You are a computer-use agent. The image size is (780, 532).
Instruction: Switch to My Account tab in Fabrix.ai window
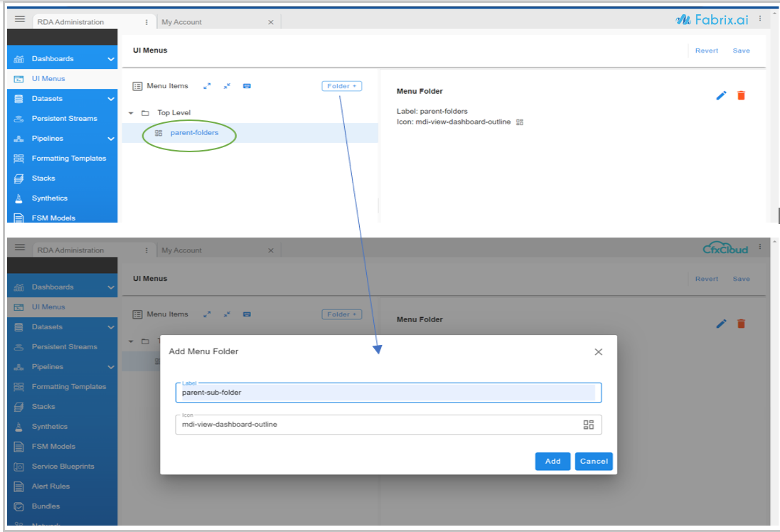[182, 22]
